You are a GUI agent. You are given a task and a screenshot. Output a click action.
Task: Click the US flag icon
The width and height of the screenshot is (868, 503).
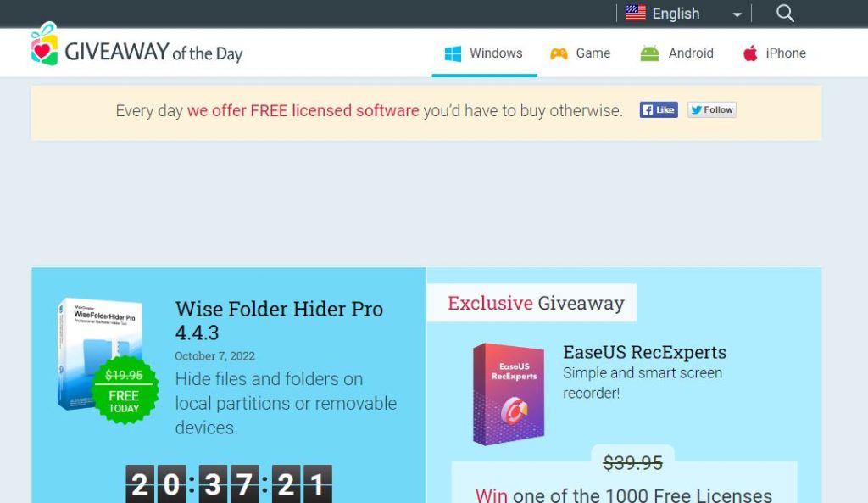(x=636, y=12)
